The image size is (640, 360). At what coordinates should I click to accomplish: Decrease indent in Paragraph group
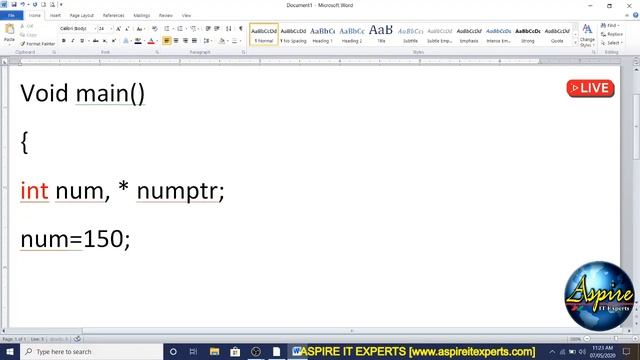pyautogui.click(x=208, y=29)
